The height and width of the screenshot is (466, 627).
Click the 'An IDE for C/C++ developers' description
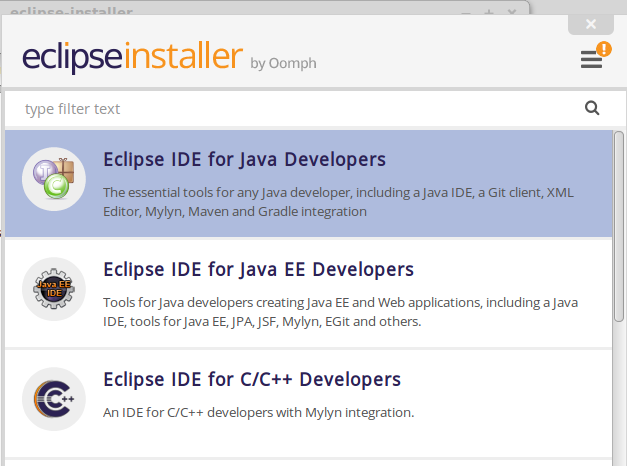point(258,412)
